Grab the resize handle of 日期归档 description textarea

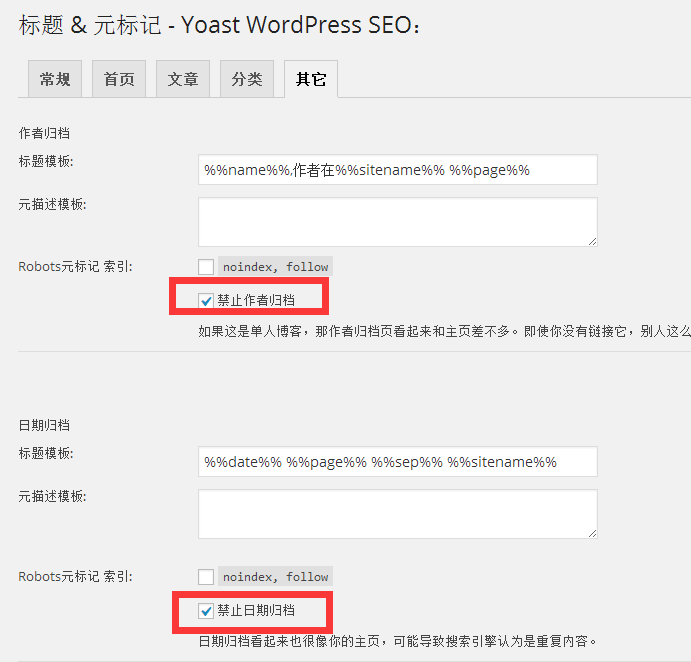592,533
